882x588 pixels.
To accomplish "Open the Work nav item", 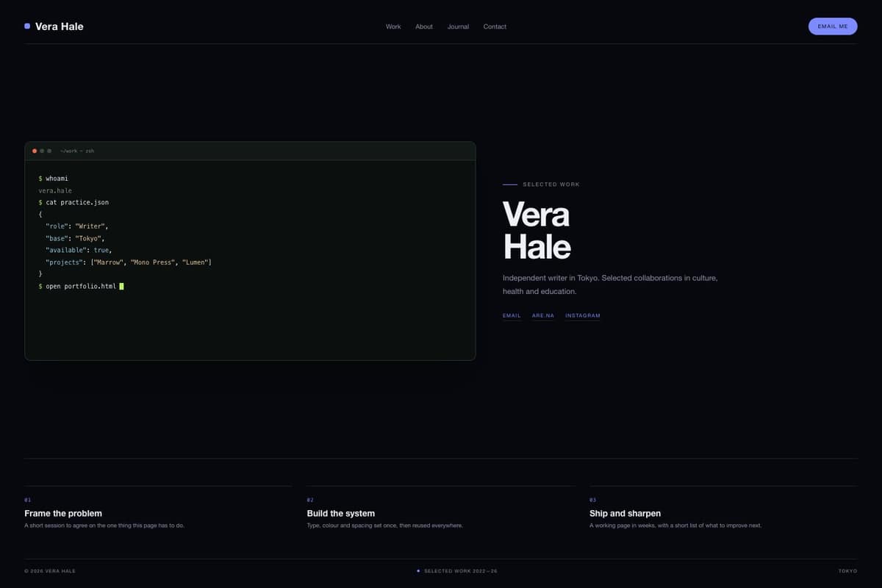I will tap(393, 26).
